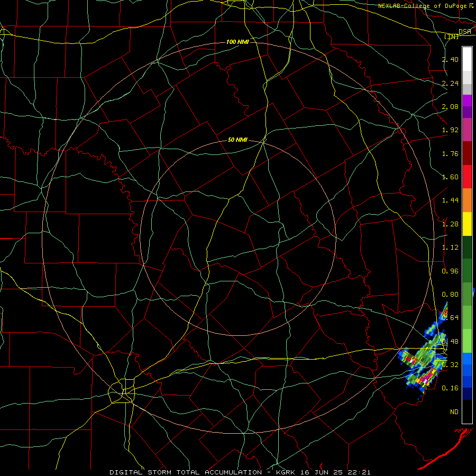Pick the navy swatch below 0.16
Screen dimensions: 476x476
(x=467, y=393)
